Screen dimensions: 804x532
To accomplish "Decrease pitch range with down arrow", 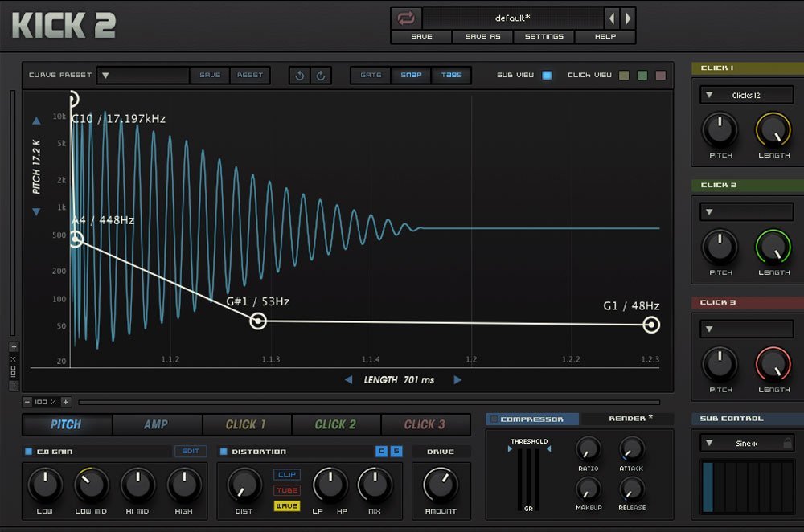I will pos(36,211).
